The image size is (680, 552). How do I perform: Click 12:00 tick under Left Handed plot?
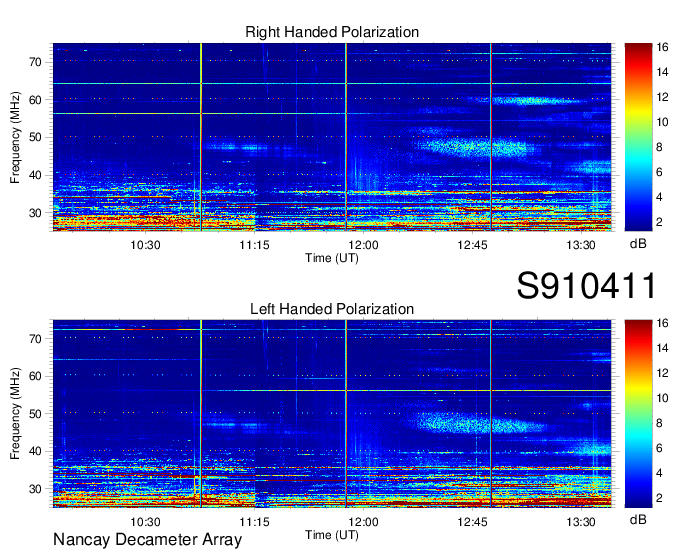point(363,522)
